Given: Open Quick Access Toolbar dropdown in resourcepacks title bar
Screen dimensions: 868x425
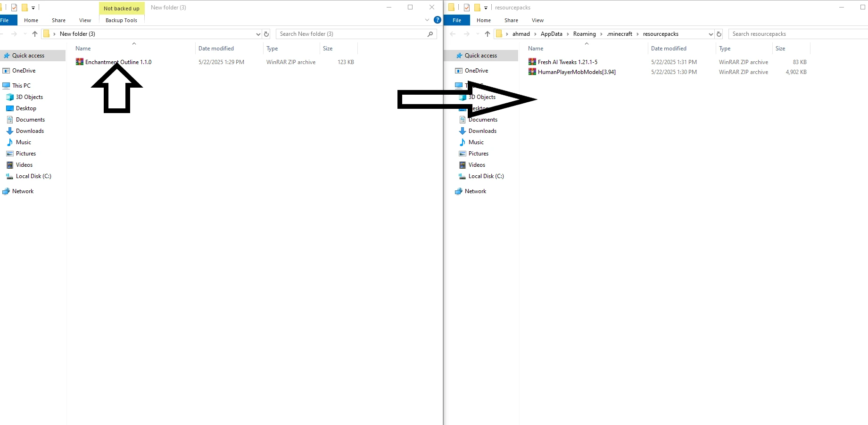Looking at the screenshot, I should [x=486, y=8].
